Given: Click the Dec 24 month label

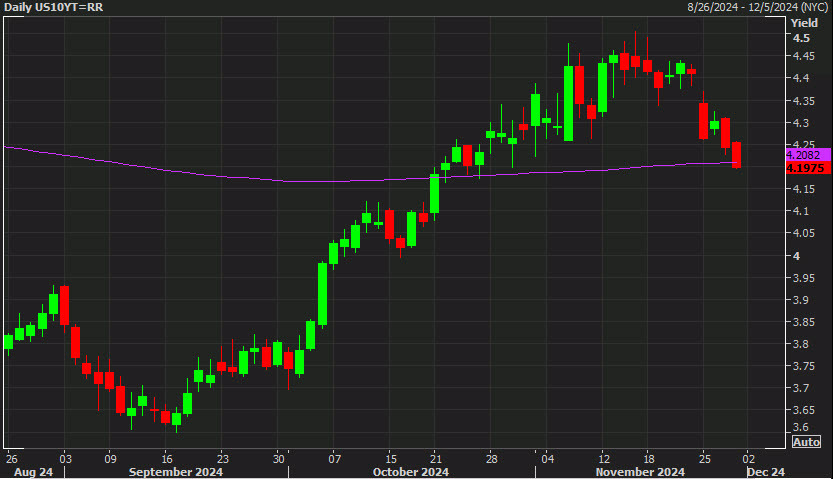Looking at the screenshot, I should tap(766, 472).
